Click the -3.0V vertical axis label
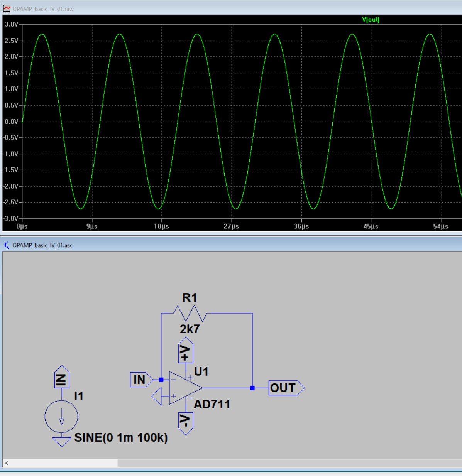This screenshot has height=476, width=462. 11,219
